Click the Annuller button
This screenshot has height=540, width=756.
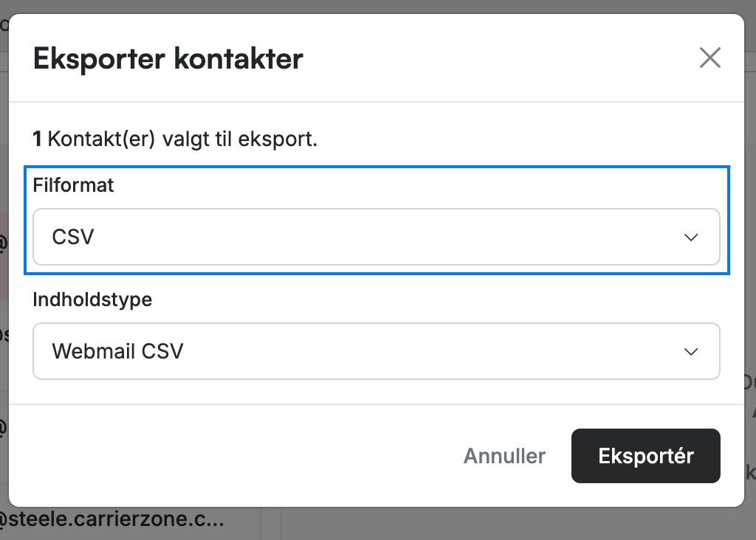click(x=504, y=456)
